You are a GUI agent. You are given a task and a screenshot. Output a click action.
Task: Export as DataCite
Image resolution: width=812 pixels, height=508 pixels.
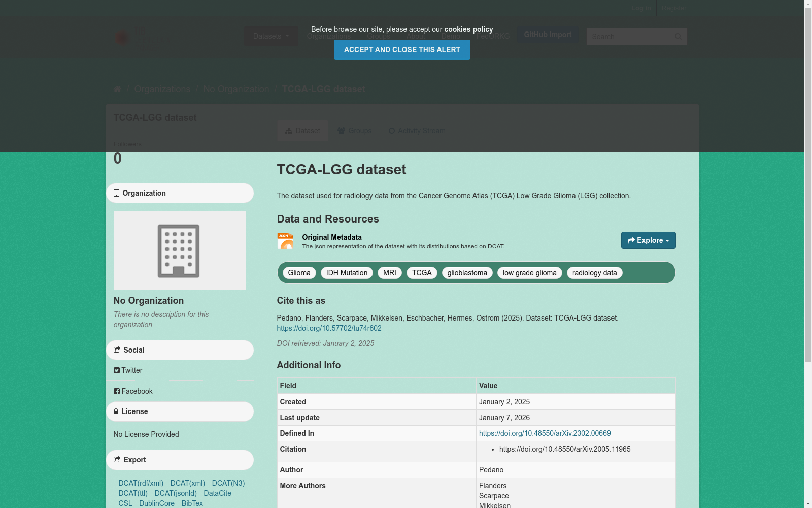[x=217, y=493]
